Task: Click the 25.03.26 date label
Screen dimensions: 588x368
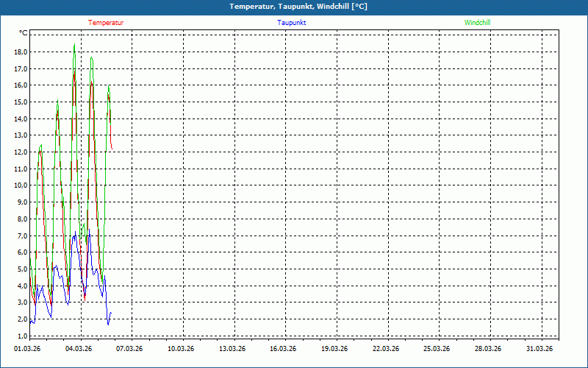Action: coord(437,349)
